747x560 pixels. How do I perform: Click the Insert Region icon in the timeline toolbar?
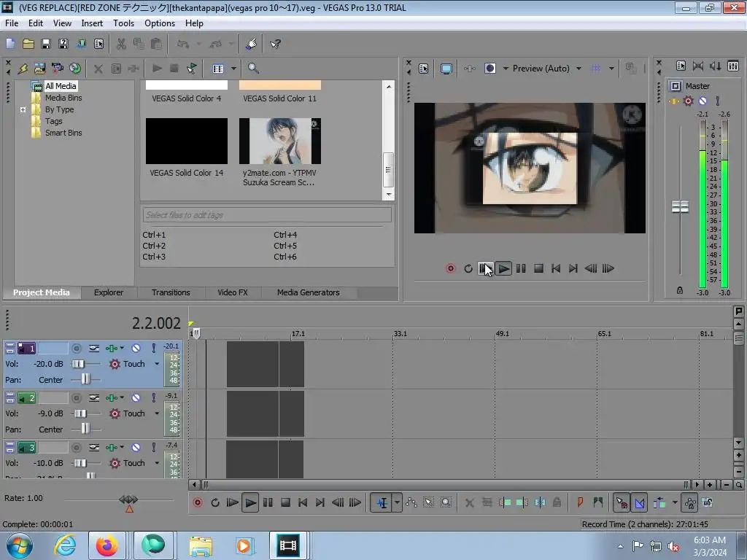click(598, 502)
